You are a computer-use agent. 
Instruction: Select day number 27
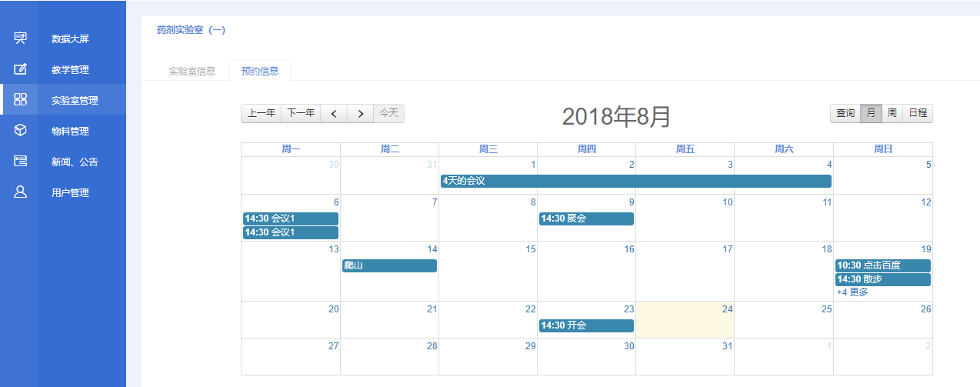pos(333,346)
